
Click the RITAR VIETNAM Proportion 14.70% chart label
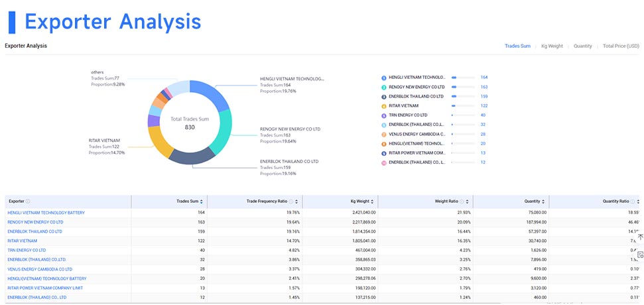[107, 152]
